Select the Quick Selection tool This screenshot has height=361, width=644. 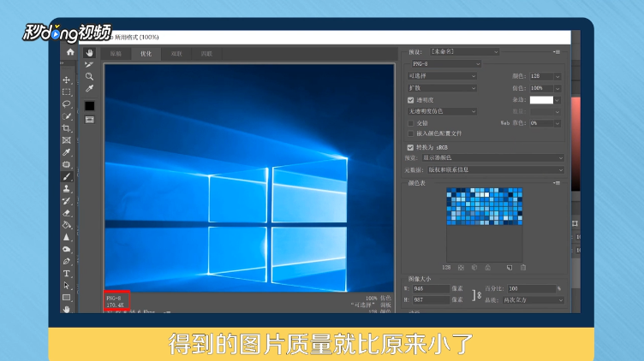[66, 116]
